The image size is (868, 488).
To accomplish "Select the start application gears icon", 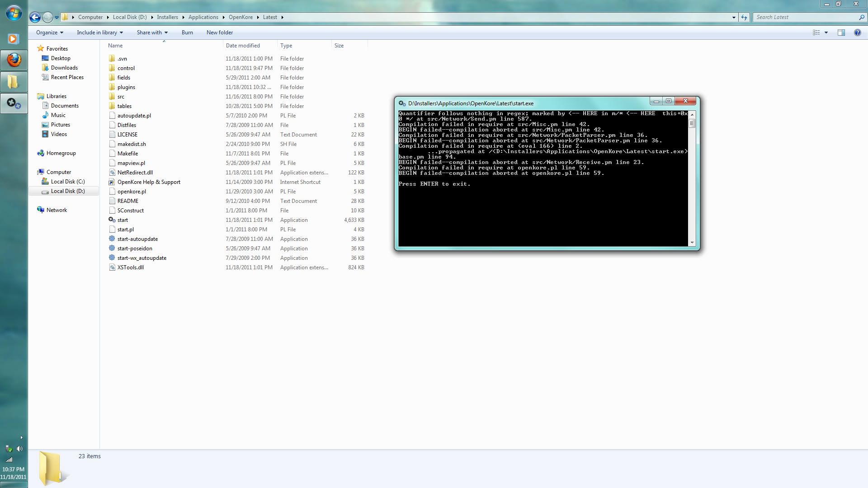I will pyautogui.click(x=112, y=220).
